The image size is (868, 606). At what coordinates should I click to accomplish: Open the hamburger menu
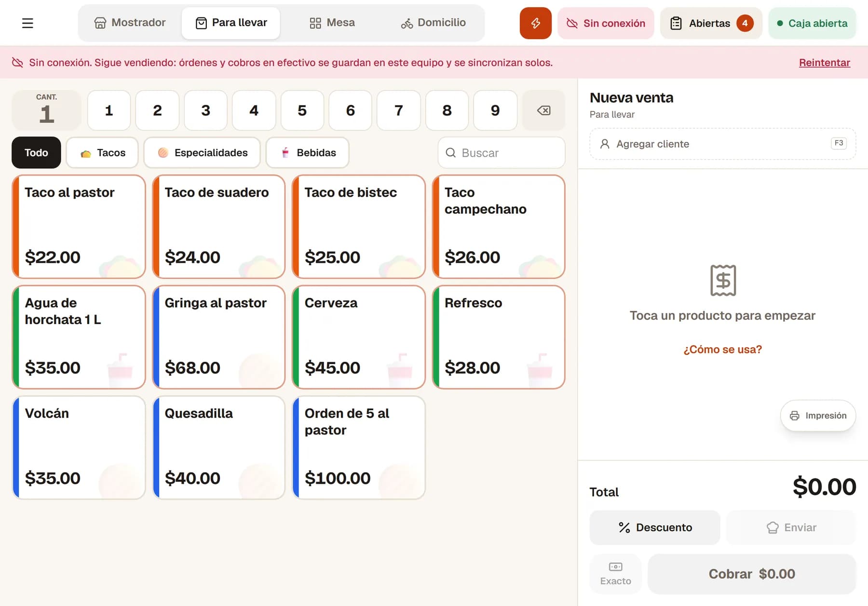tap(27, 23)
